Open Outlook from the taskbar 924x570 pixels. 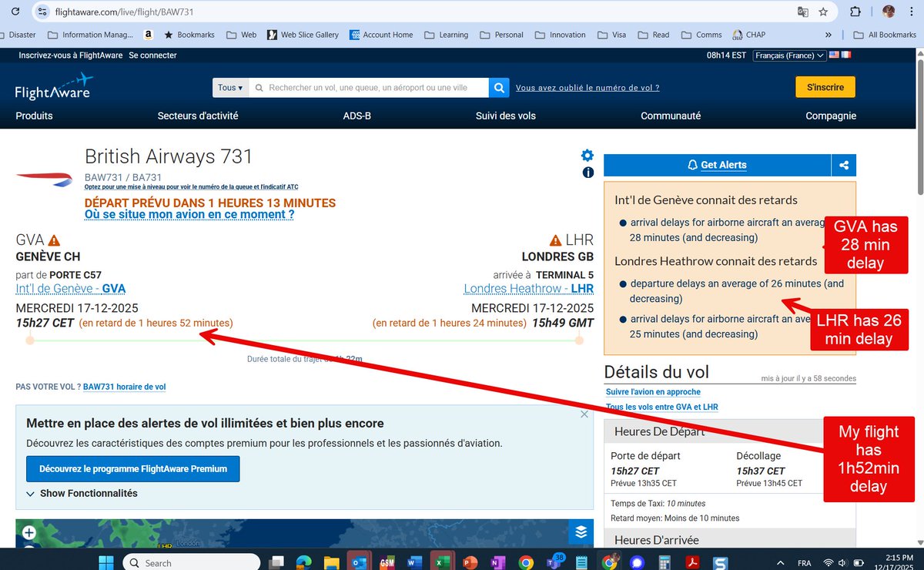click(359, 563)
